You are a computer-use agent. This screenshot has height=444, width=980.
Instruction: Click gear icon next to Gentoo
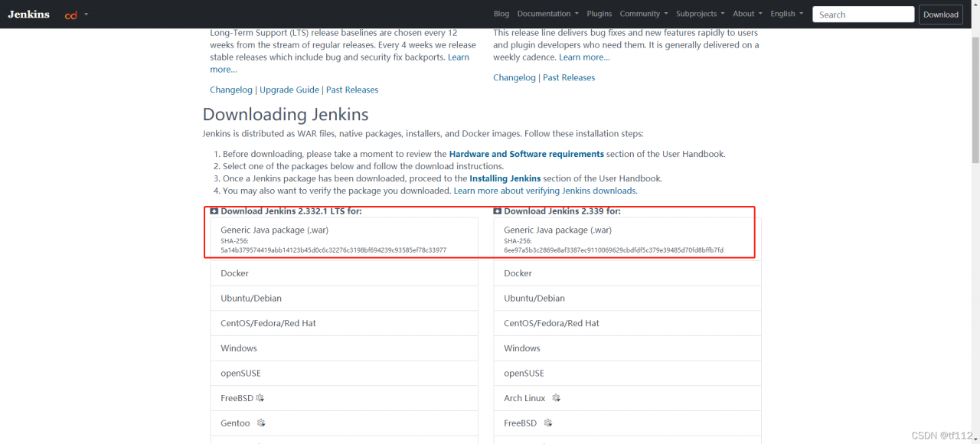[261, 423]
